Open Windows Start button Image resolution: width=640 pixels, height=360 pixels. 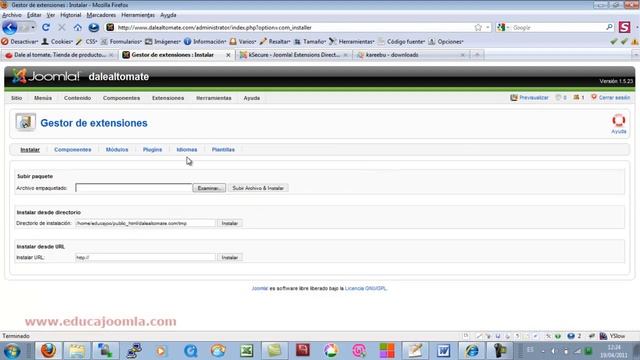point(11,351)
